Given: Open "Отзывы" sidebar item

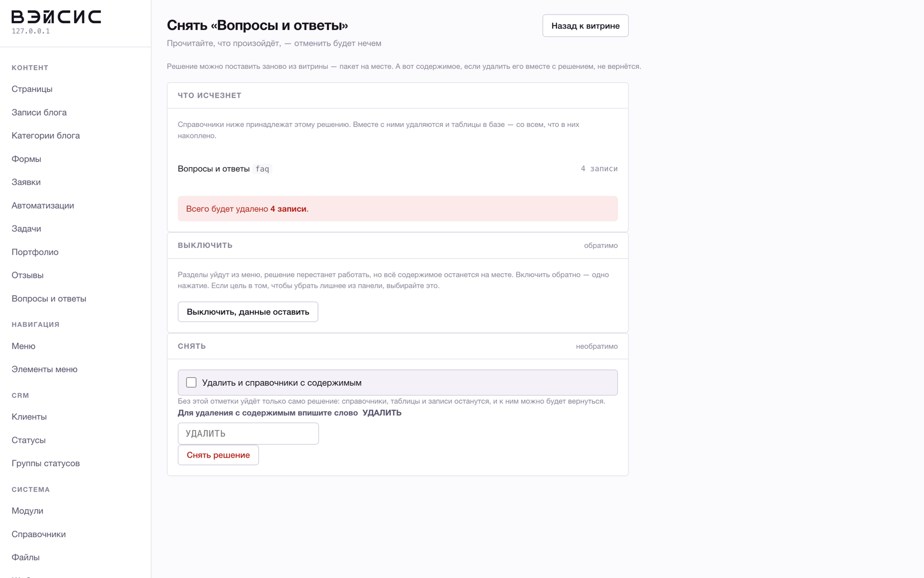Looking at the screenshot, I should (x=27, y=275).
